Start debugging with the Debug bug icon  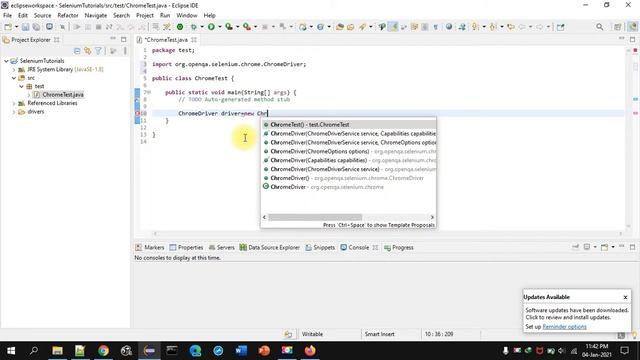point(193,27)
